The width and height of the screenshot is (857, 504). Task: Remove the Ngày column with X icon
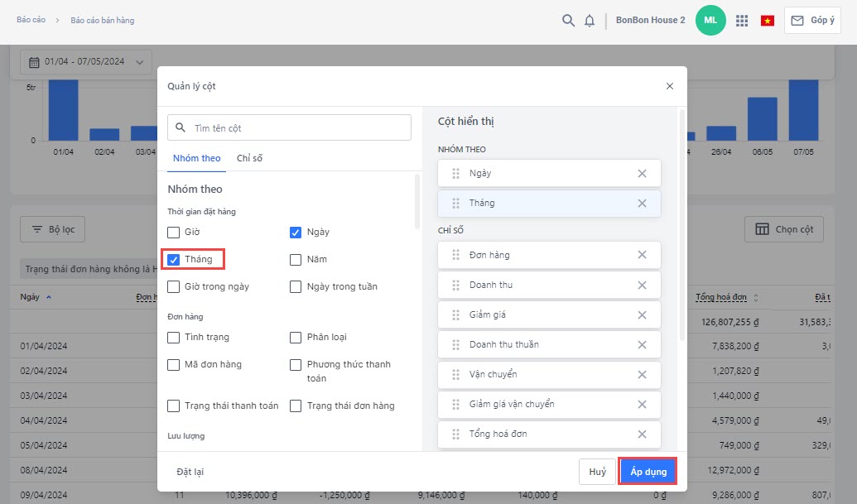coord(642,174)
